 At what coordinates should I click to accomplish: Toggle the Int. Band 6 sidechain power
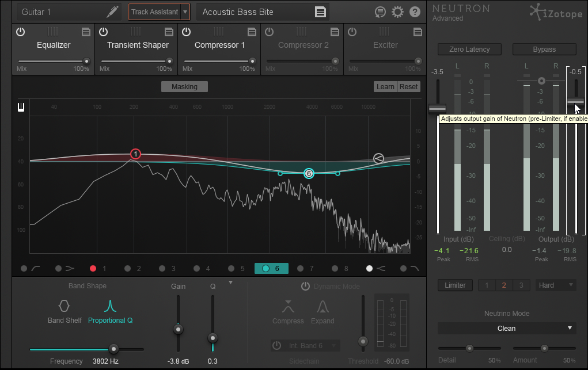click(277, 346)
